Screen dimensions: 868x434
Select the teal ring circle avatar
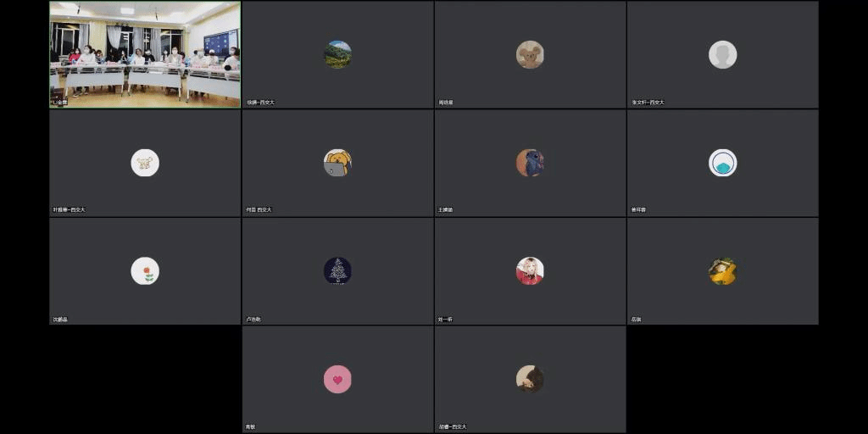(722, 163)
